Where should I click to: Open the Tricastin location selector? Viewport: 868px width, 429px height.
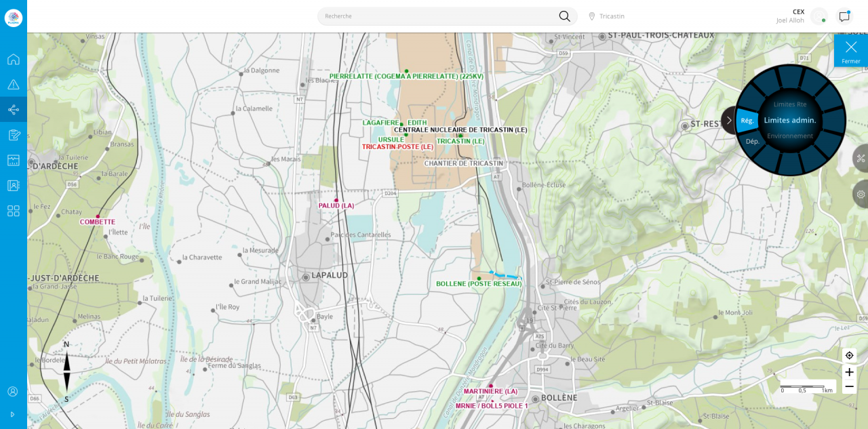(x=606, y=16)
